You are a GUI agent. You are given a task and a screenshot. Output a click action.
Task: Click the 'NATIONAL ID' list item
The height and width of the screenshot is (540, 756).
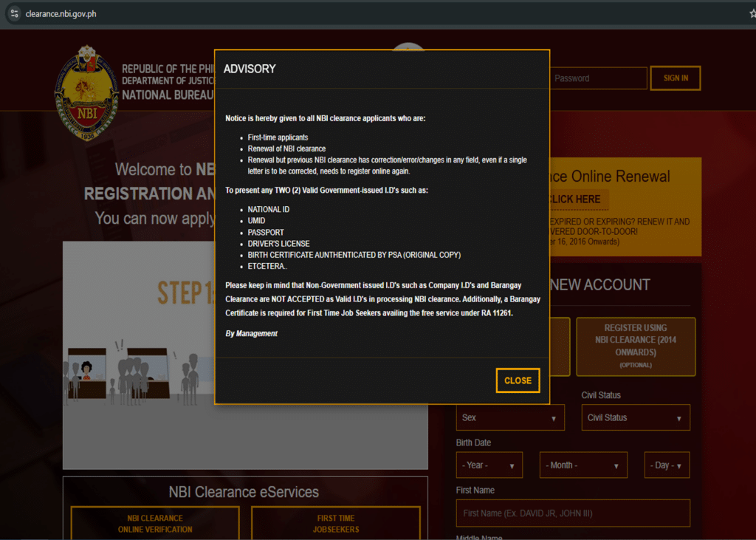pyautogui.click(x=269, y=210)
